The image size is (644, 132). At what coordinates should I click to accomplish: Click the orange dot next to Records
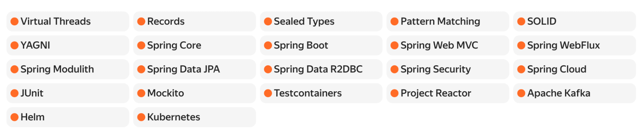click(141, 22)
